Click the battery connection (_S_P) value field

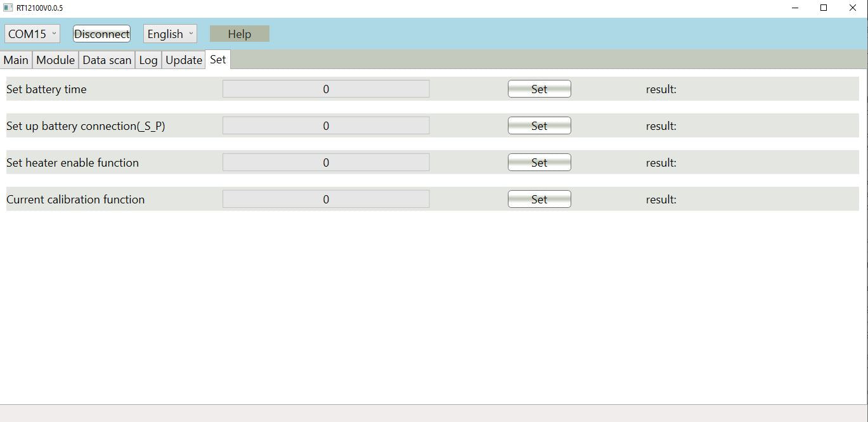coord(326,126)
